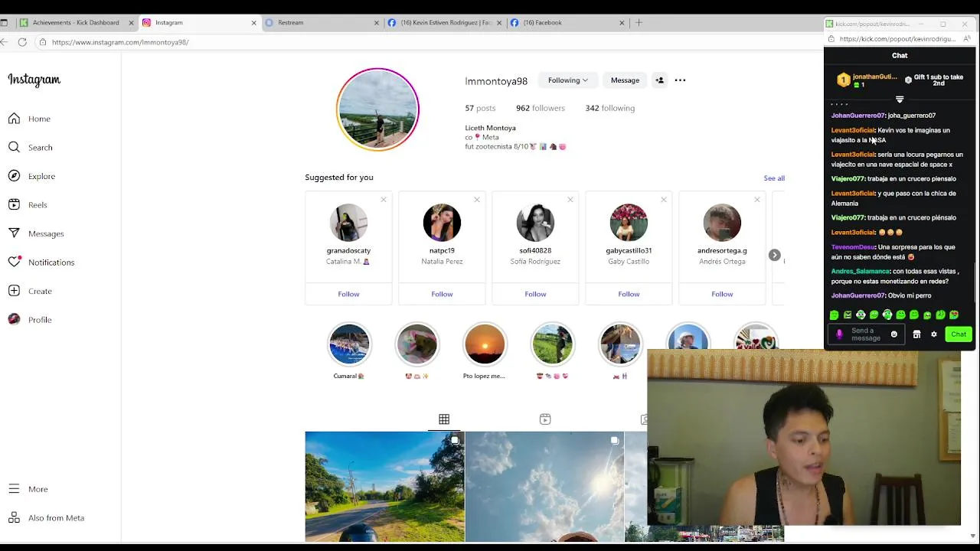Open the Create option in the sidebar
Screen dimensions: 980x551
point(30,291)
